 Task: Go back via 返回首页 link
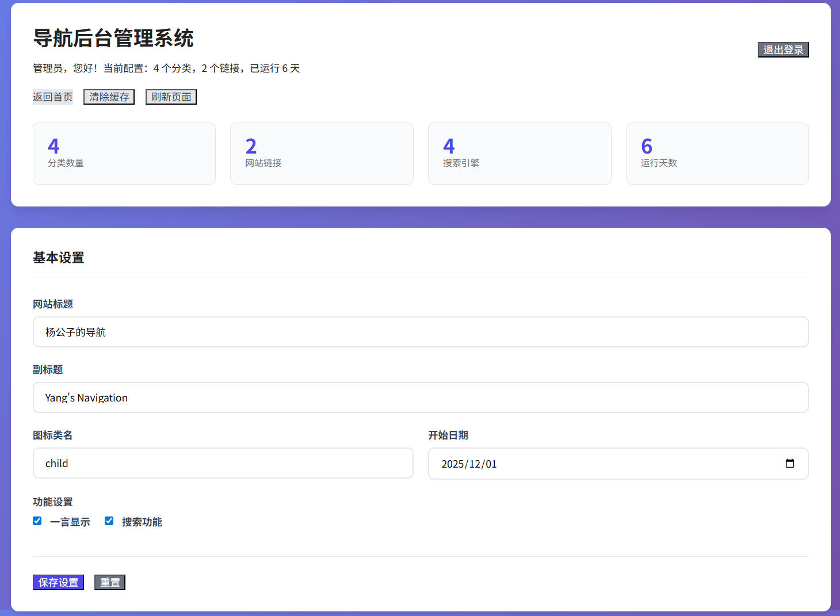point(53,97)
